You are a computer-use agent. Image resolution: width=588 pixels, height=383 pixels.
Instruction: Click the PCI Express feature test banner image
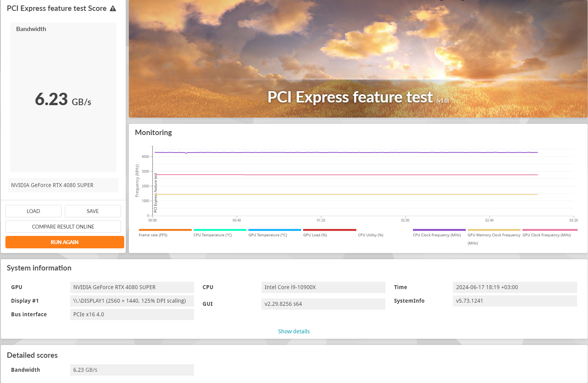click(x=358, y=59)
